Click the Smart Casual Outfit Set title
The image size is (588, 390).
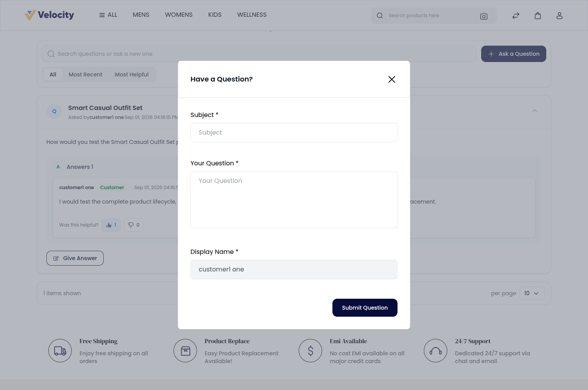[105, 108]
